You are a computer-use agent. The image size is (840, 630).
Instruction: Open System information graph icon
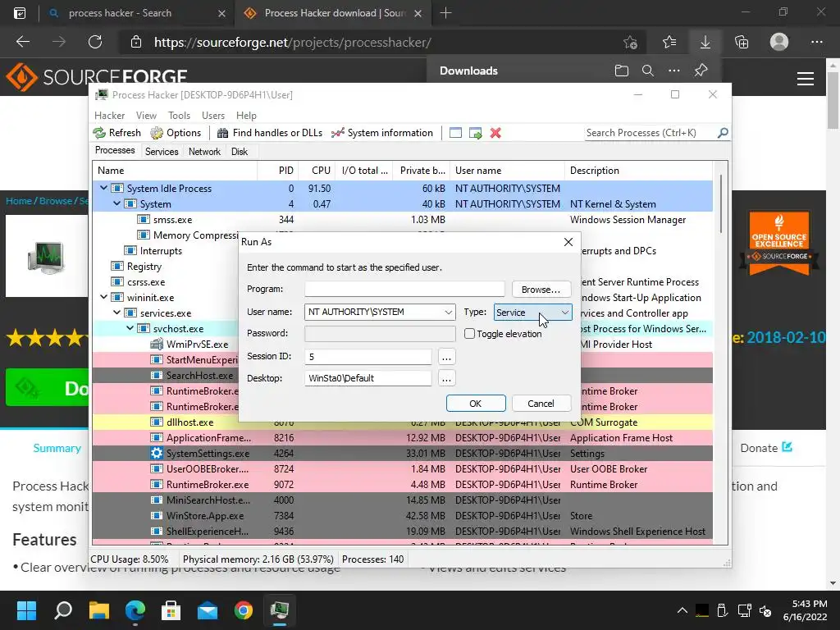tap(337, 133)
